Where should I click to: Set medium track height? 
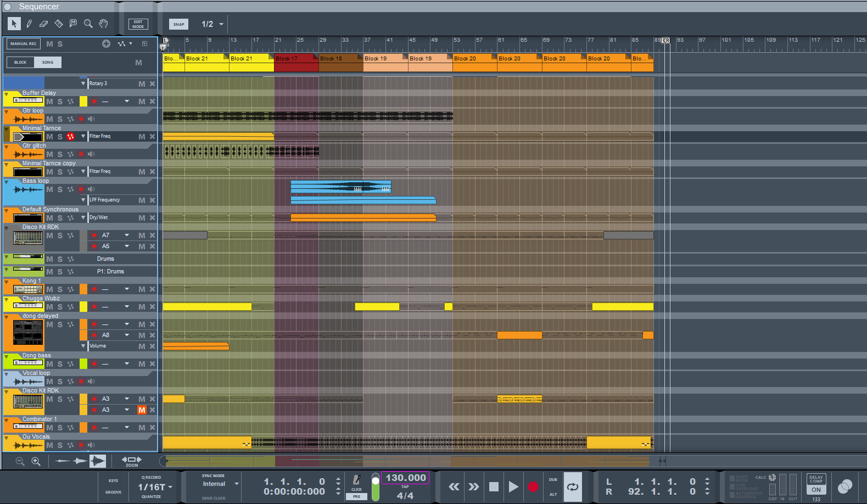(x=80, y=461)
